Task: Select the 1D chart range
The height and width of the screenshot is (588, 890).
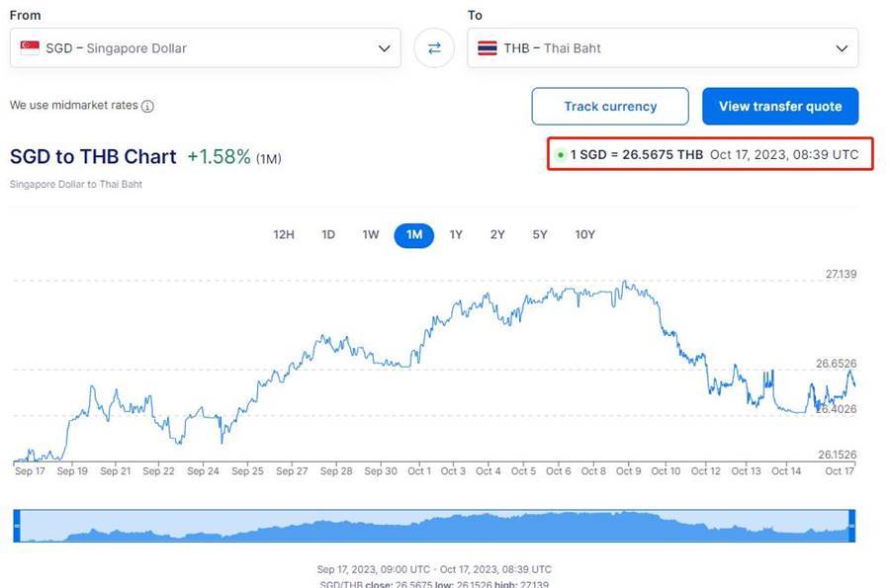Action: (x=328, y=235)
